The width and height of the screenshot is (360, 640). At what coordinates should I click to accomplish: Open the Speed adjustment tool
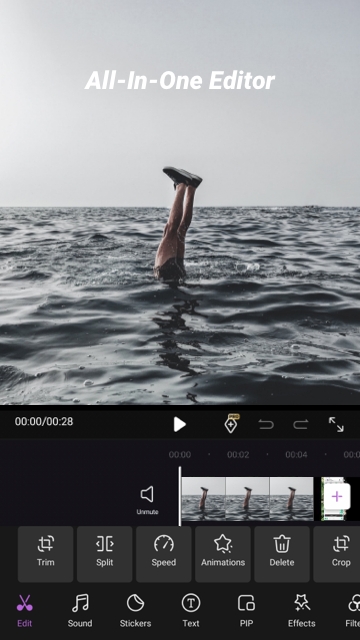point(164,554)
